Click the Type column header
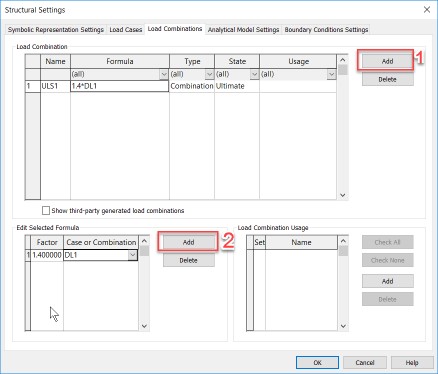The image size is (438, 374). click(x=192, y=61)
